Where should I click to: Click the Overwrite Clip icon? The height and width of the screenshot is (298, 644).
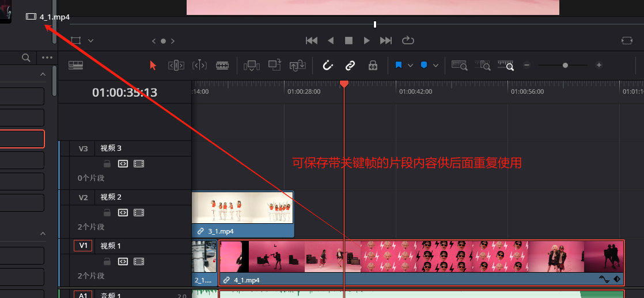(275, 66)
